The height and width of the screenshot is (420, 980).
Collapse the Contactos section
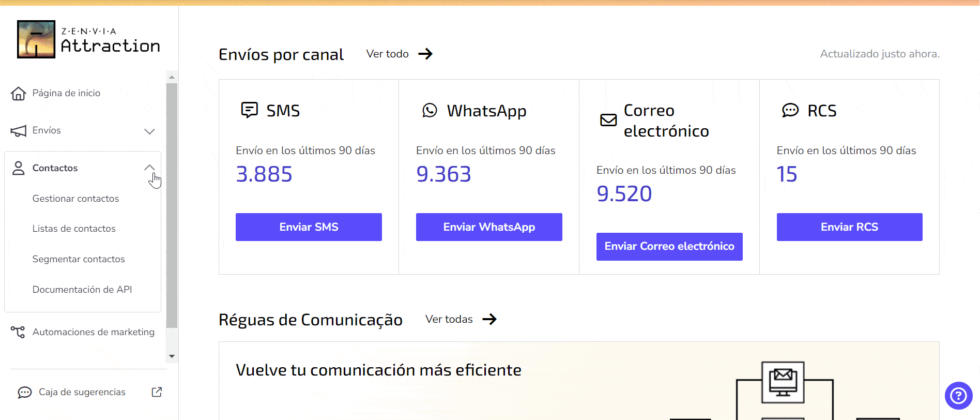pyautogui.click(x=149, y=168)
